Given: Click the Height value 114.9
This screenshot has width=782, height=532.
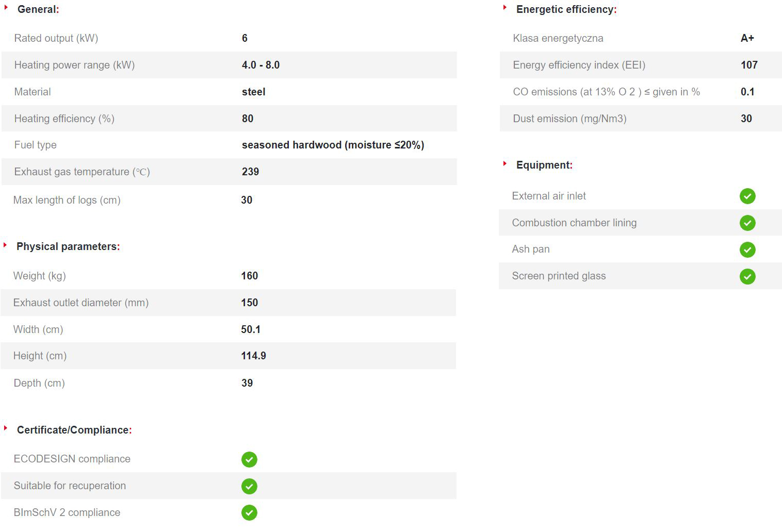Looking at the screenshot, I should pyautogui.click(x=253, y=356).
